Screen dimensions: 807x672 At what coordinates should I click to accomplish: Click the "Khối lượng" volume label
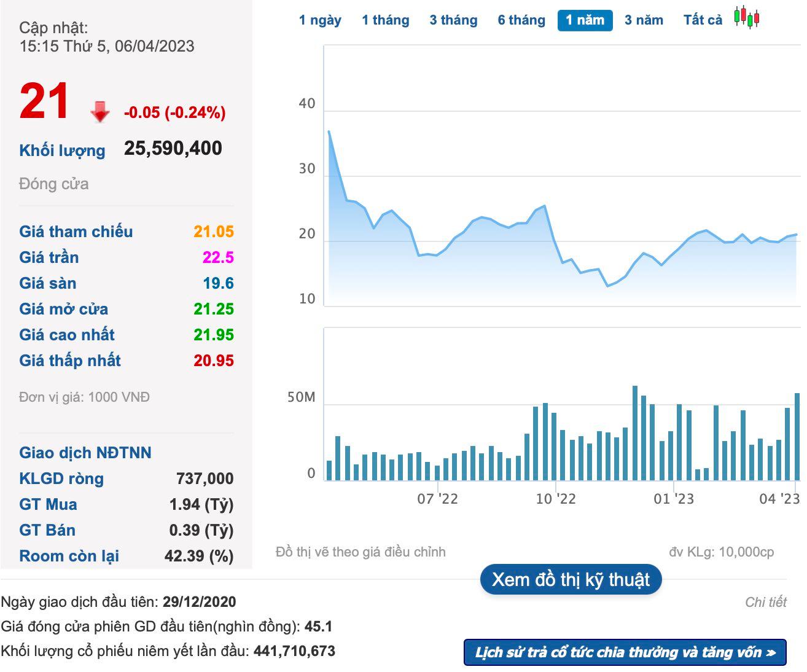tap(62, 150)
